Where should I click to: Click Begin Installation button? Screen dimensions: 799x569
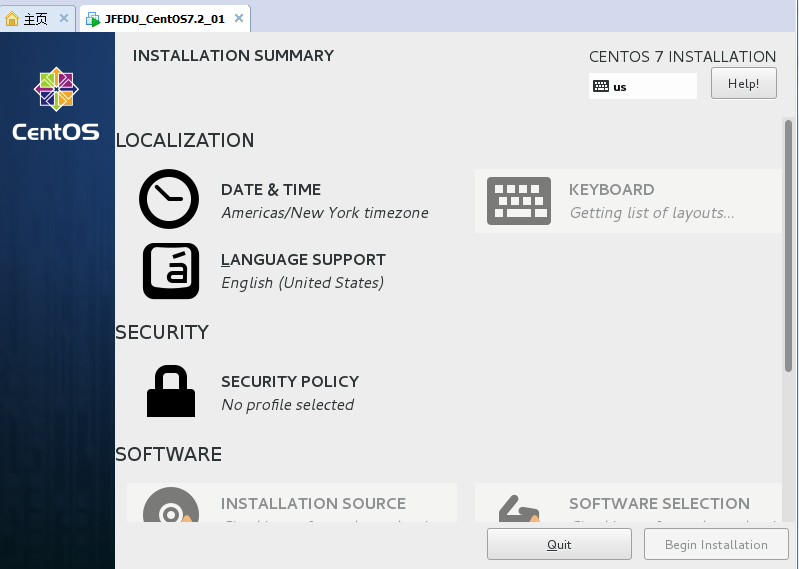[x=716, y=544]
